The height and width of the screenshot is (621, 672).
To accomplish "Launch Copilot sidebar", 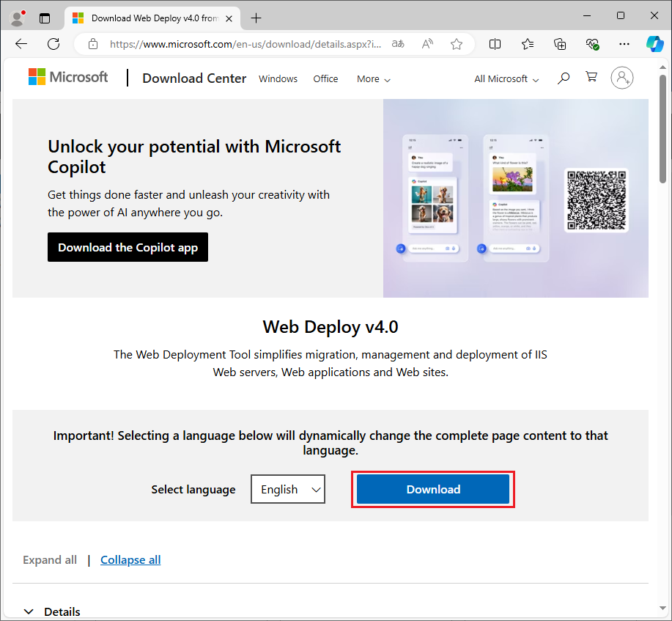I will [655, 44].
